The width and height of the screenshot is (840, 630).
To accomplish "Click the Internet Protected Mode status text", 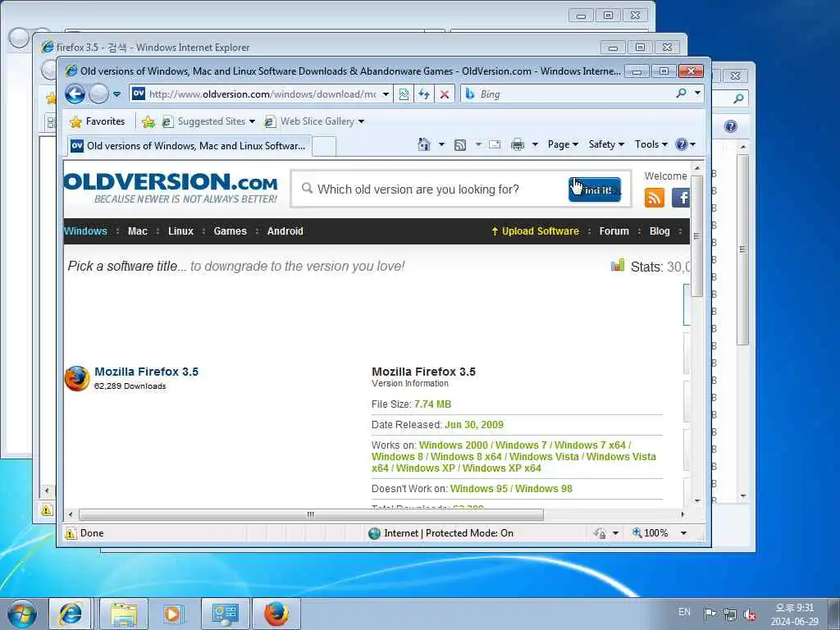I will 449,533.
